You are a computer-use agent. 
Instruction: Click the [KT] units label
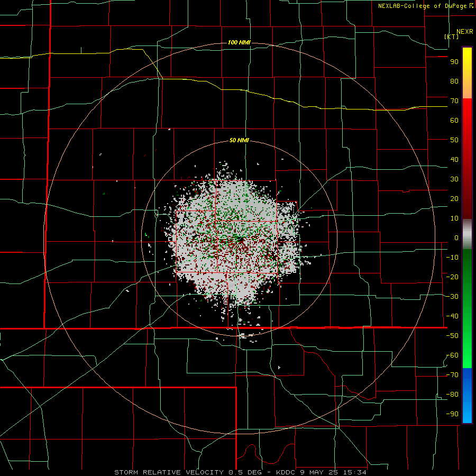(452, 36)
